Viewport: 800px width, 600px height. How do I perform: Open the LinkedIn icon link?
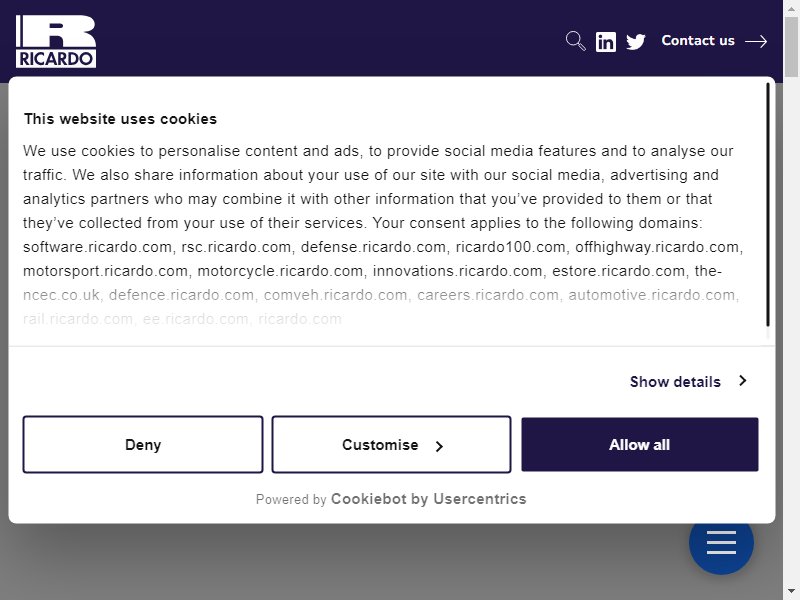[606, 42]
